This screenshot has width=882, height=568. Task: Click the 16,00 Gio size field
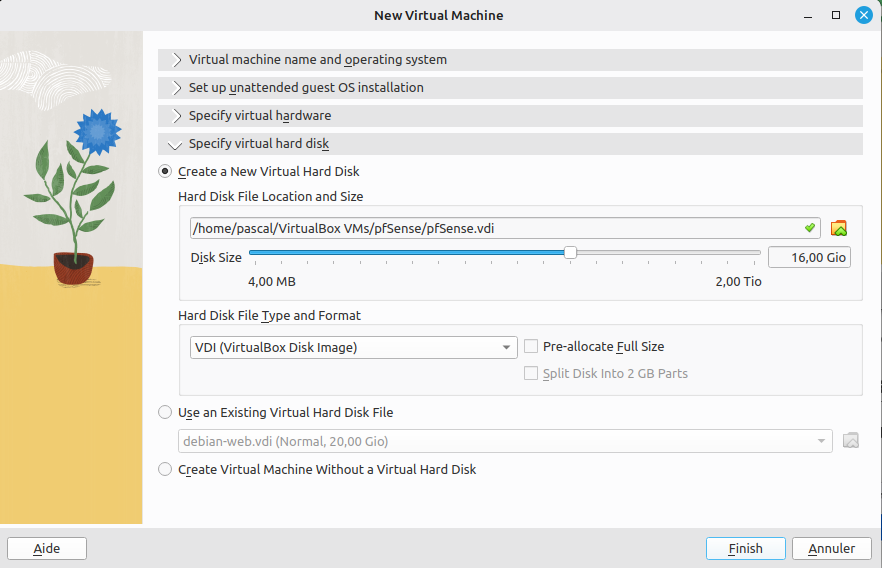(x=809, y=258)
